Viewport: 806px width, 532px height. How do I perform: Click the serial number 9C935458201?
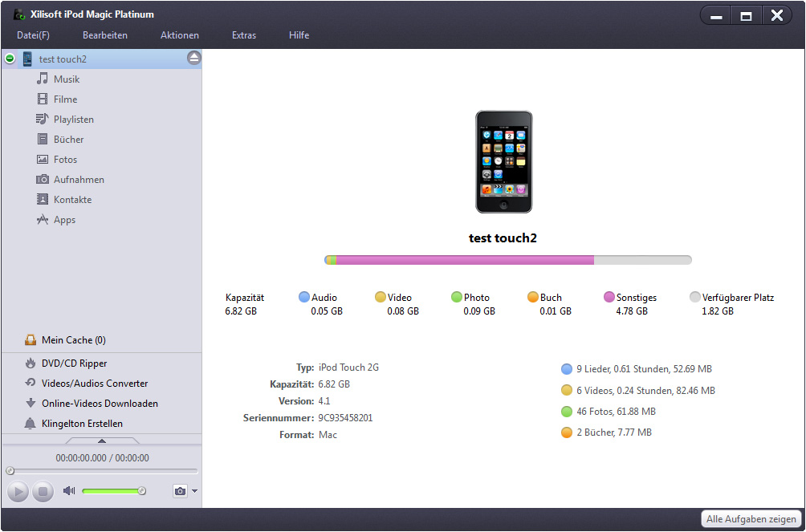(345, 418)
